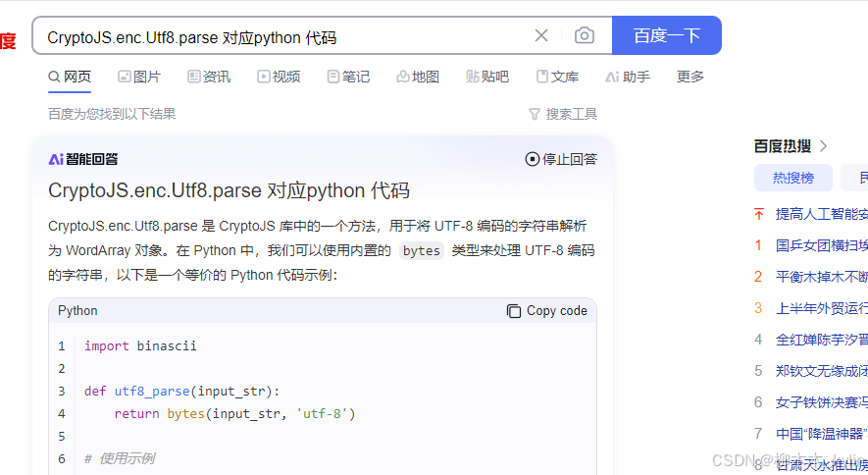Clear the search box with the X icon
Image resolution: width=868 pixels, height=475 pixels.
pos(541,35)
